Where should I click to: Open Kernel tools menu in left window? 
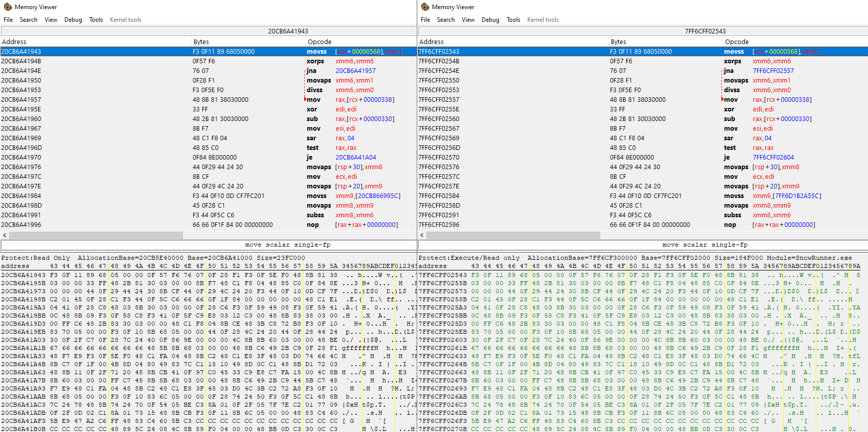point(126,20)
